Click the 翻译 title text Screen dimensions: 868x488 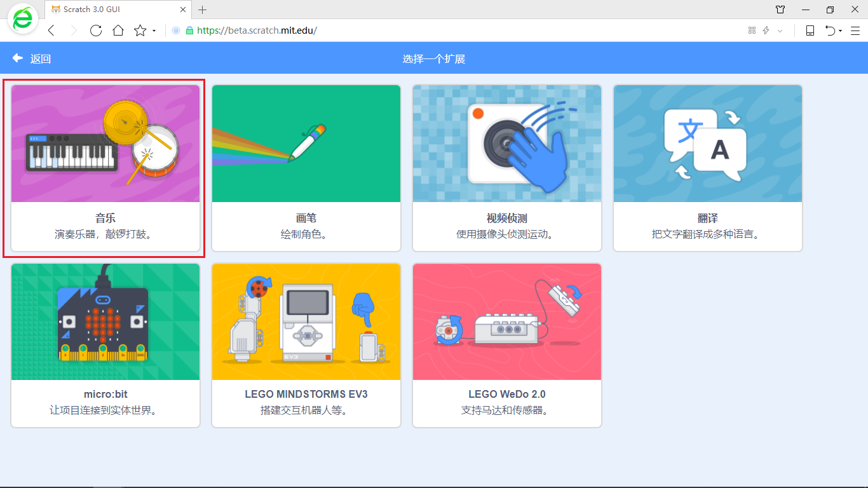coord(708,219)
